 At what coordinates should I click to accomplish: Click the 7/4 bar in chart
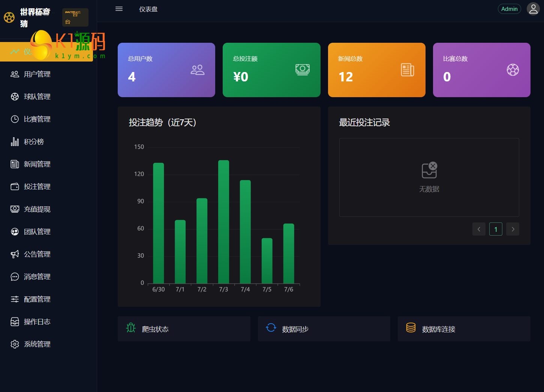[245, 232]
